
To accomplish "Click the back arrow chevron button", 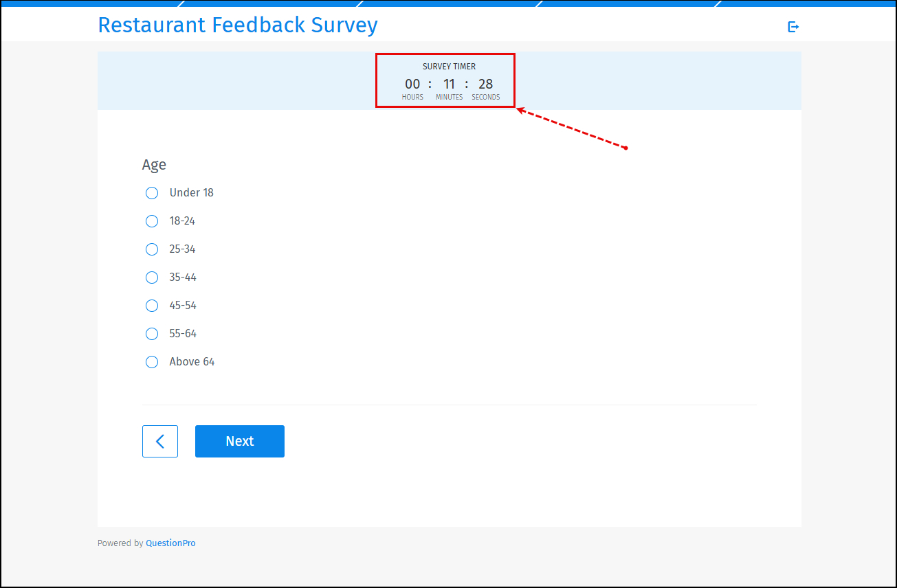I will point(160,441).
